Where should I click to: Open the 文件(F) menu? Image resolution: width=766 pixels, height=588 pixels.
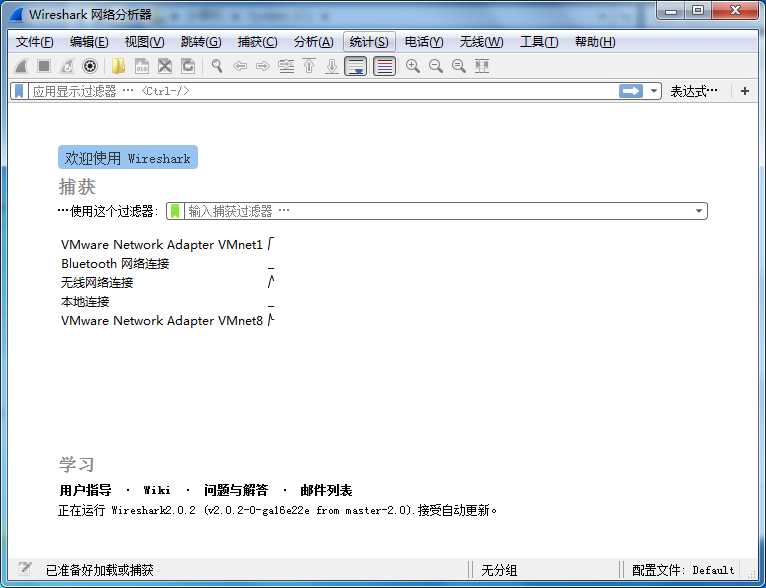click(35, 42)
